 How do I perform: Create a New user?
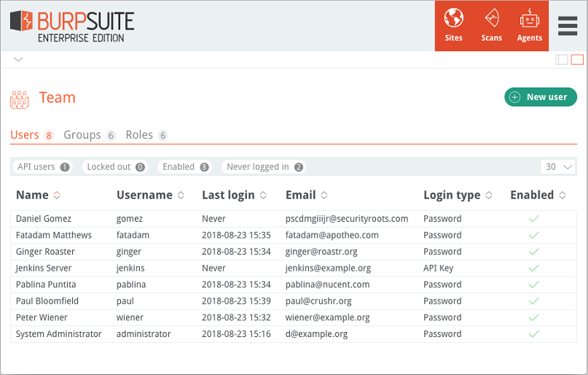click(x=541, y=97)
